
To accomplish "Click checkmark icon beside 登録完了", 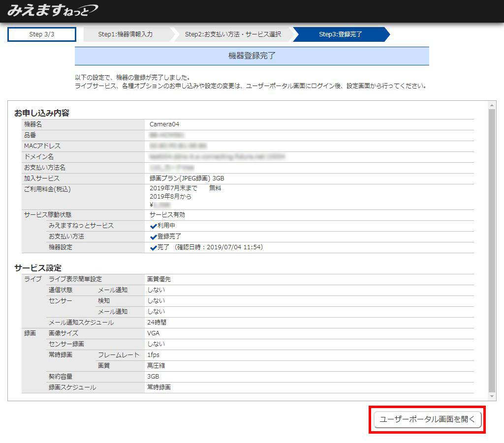I will (x=153, y=237).
